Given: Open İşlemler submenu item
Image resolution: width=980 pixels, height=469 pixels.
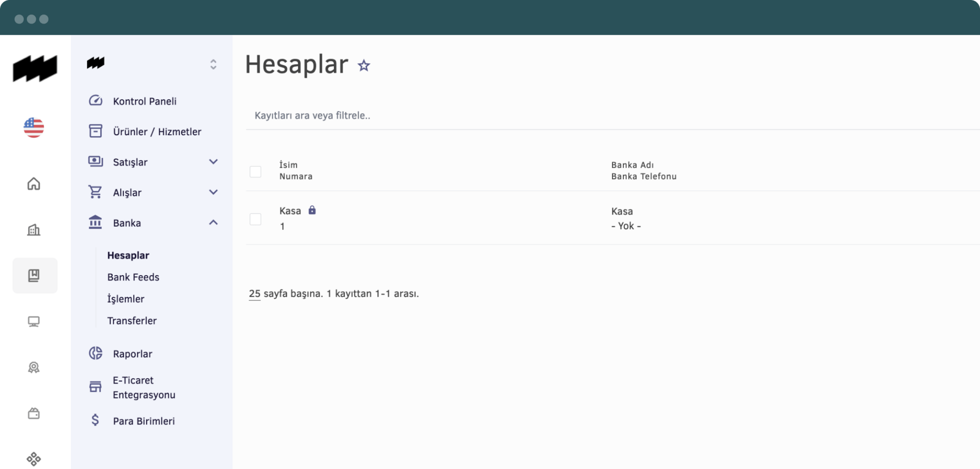Looking at the screenshot, I should (x=126, y=299).
